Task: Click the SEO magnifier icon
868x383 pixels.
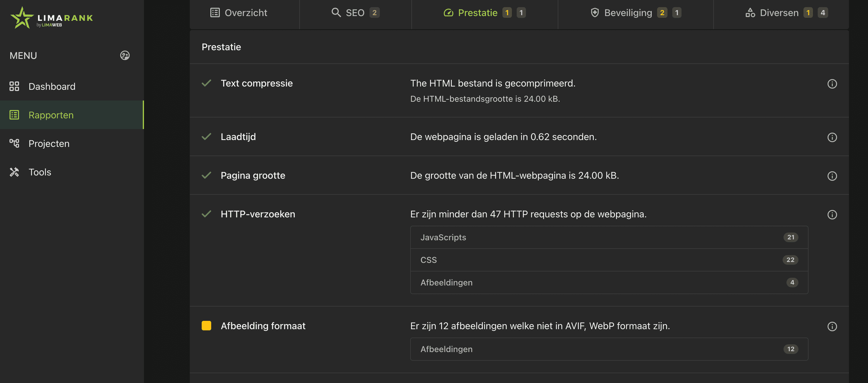Action: click(x=336, y=12)
